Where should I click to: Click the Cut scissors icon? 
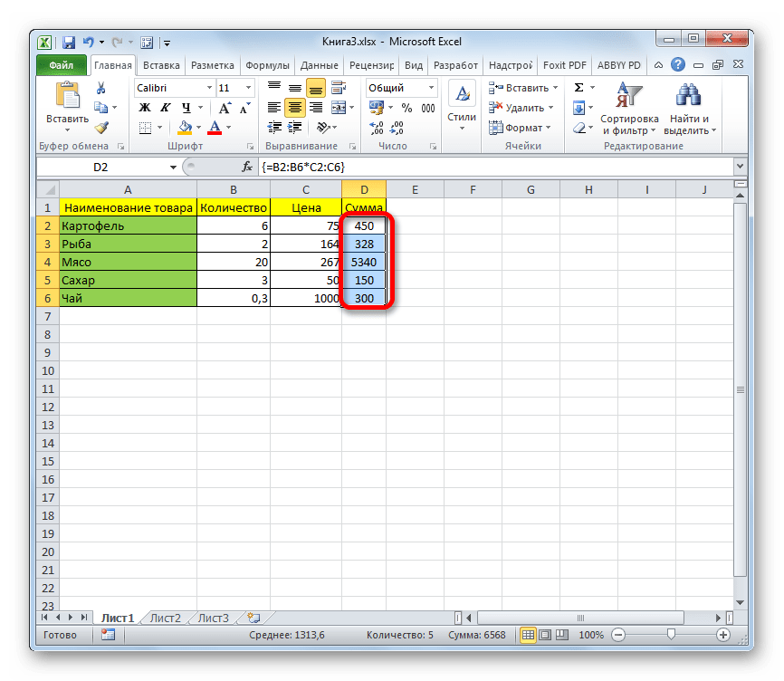coord(100,89)
